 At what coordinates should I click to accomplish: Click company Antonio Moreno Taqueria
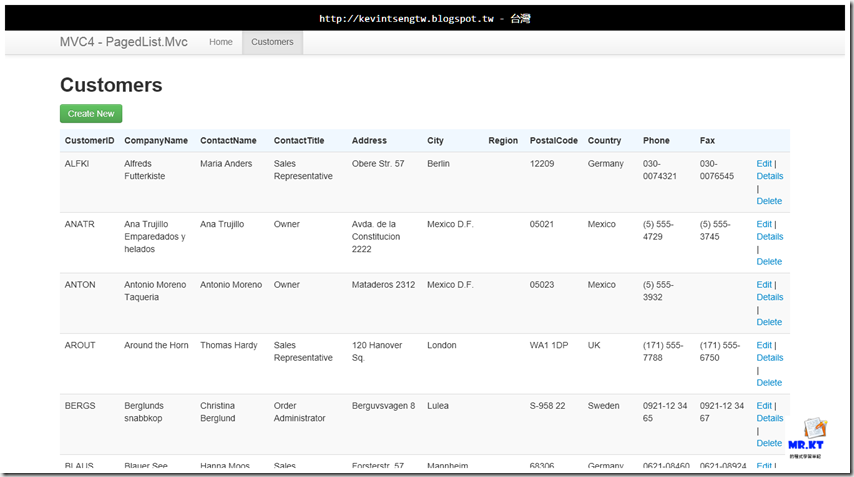[155, 291]
